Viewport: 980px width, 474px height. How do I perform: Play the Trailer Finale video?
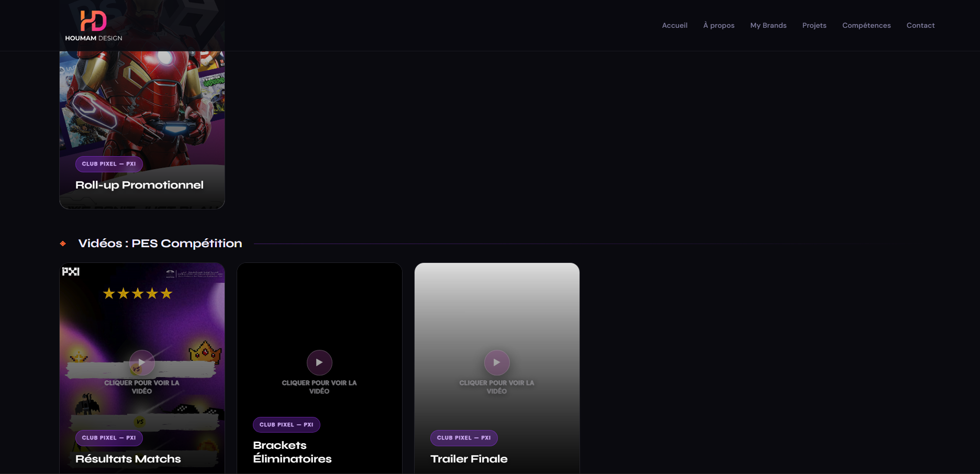click(497, 362)
